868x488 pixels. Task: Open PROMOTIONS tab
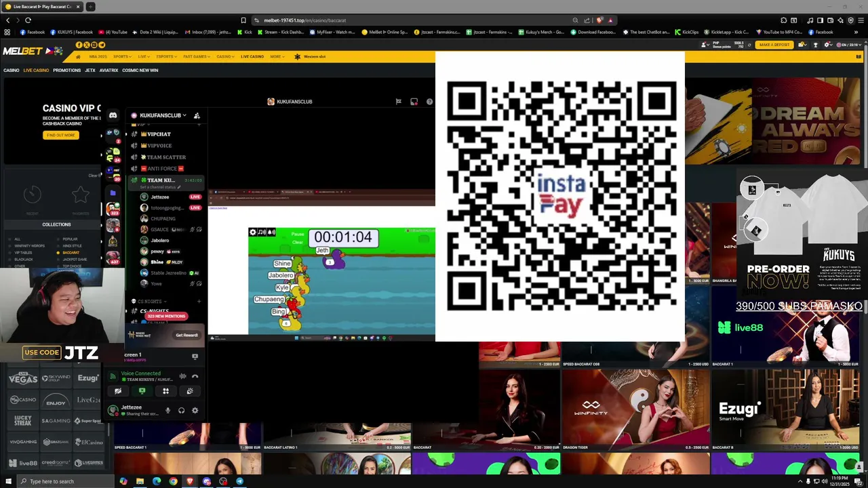click(x=67, y=70)
